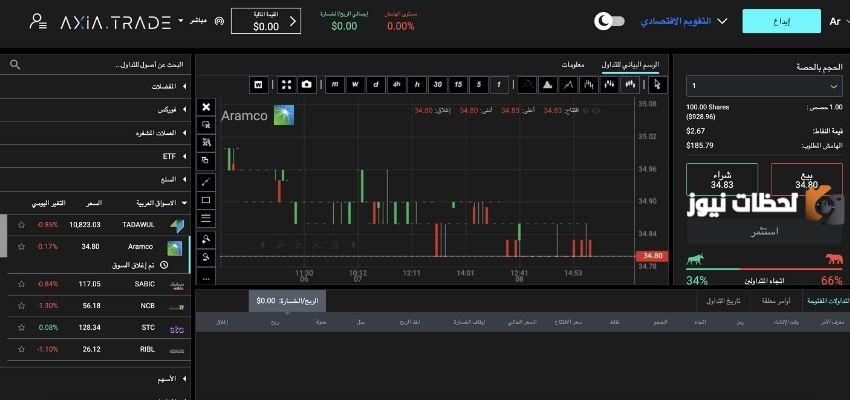The width and height of the screenshot is (850, 400).
Task: Expand the فوركس category
Action: point(95,110)
